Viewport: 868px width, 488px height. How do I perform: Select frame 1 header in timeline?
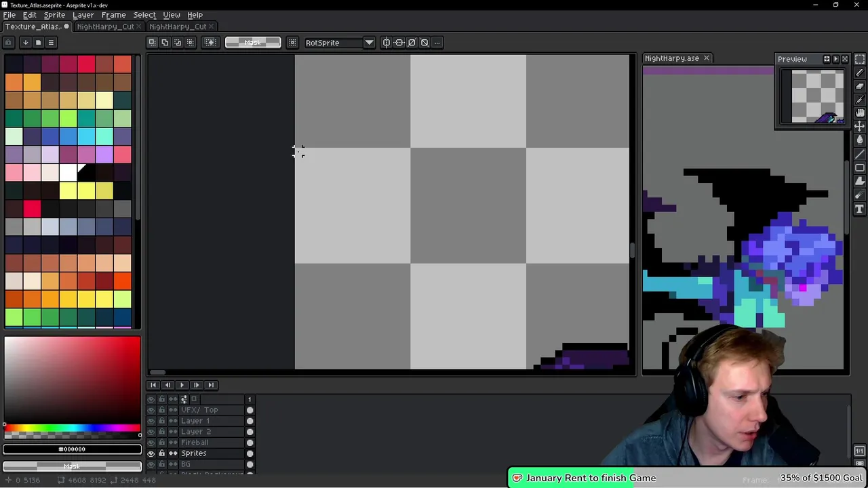(x=250, y=399)
